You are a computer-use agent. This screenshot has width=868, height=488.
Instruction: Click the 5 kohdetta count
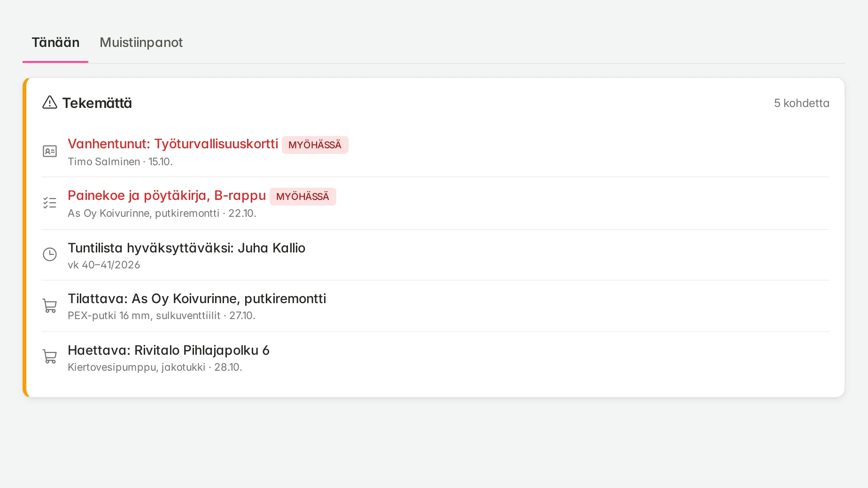click(802, 103)
